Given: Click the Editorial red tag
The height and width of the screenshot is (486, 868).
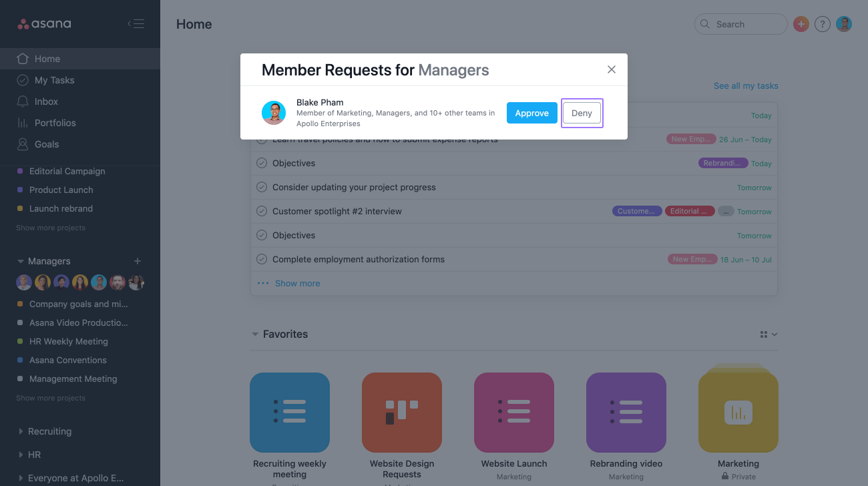Looking at the screenshot, I should click(690, 211).
